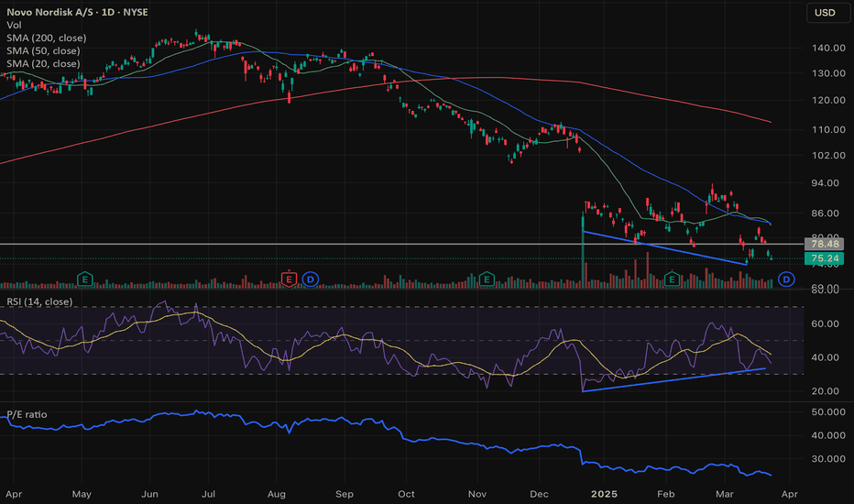Select the SMA (200, close) legend
The width and height of the screenshot is (854, 504).
47,38
